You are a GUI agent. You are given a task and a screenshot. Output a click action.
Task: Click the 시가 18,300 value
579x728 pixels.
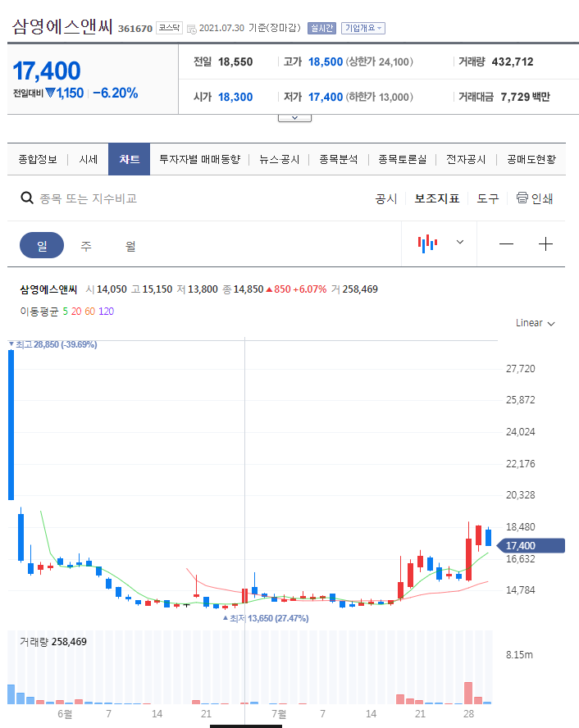(x=235, y=97)
